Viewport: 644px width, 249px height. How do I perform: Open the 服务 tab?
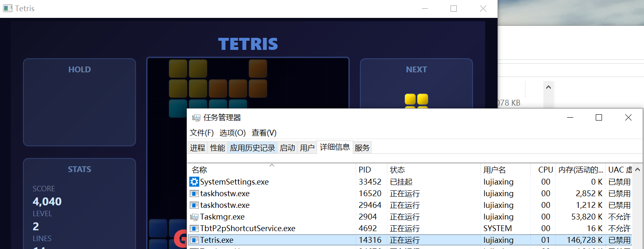(362, 147)
